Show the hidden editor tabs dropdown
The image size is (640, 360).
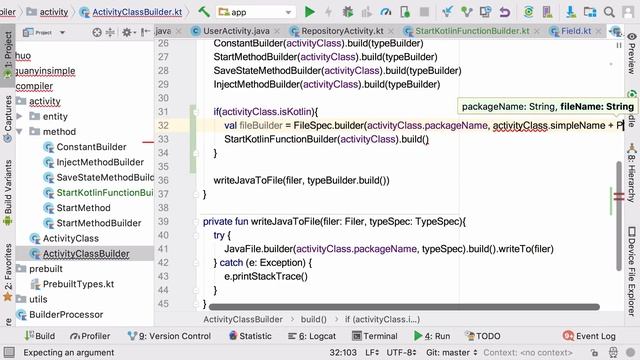point(616,31)
